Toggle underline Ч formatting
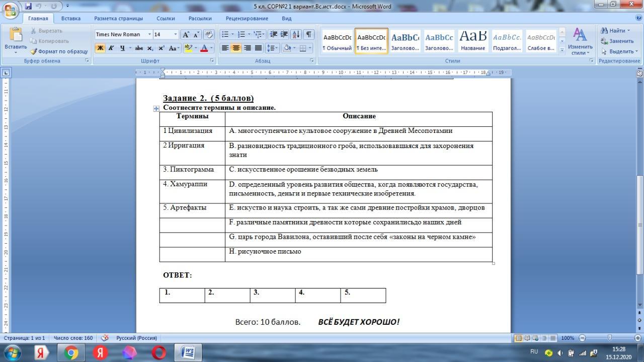This screenshot has height=362, width=644. [122, 48]
